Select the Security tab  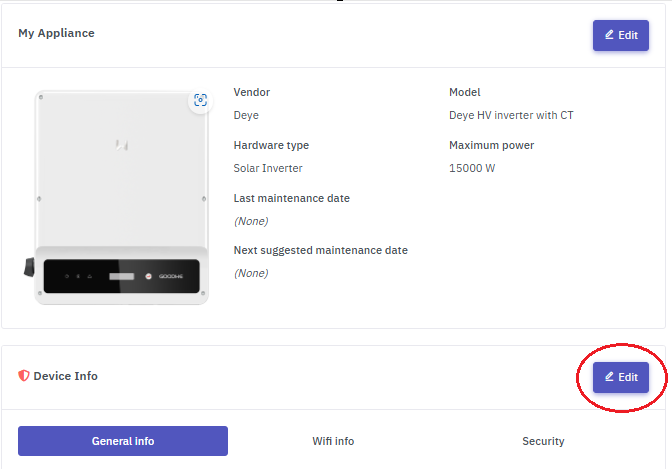(543, 441)
